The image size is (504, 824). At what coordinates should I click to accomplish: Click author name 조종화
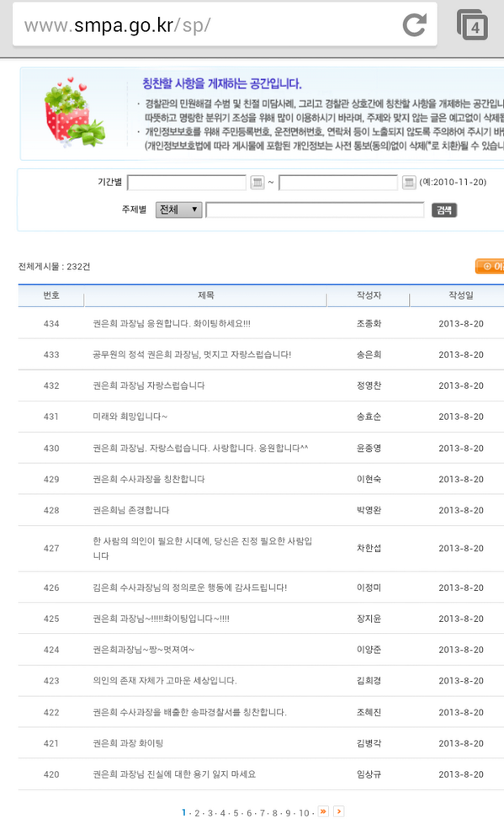click(x=369, y=324)
